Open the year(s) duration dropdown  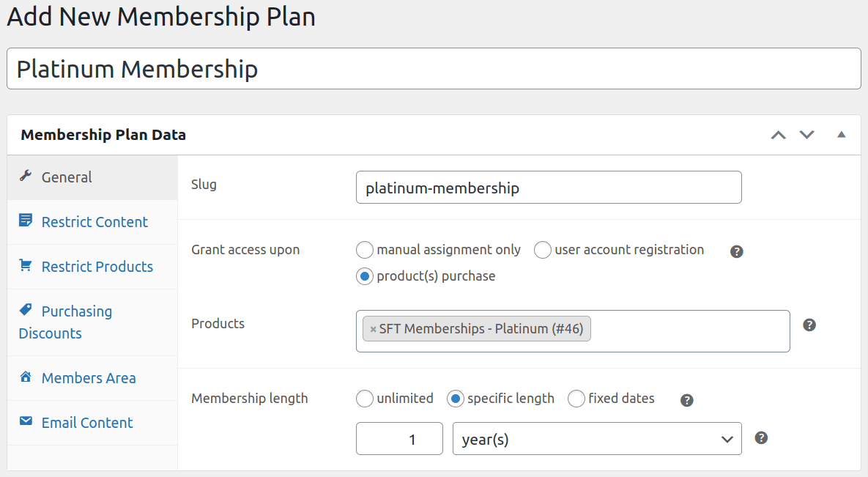click(x=596, y=437)
